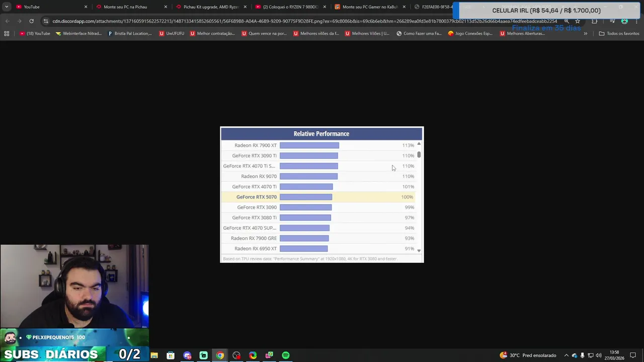The width and height of the screenshot is (644, 362).
Task: Switch to Google Chrome in the taskbar
Action: pyautogui.click(x=220, y=355)
